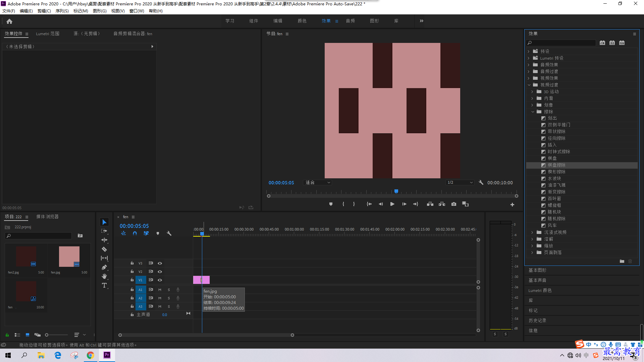Screen dimensions: 644x362
Task: Switch to 编辑 workspace
Action: click(278, 21)
